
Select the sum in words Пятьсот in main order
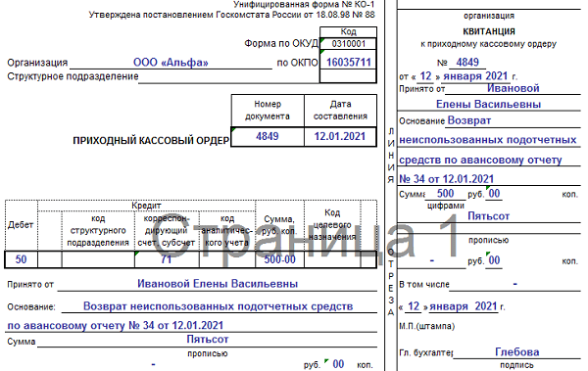pyautogui.click(x=208, y=339)
